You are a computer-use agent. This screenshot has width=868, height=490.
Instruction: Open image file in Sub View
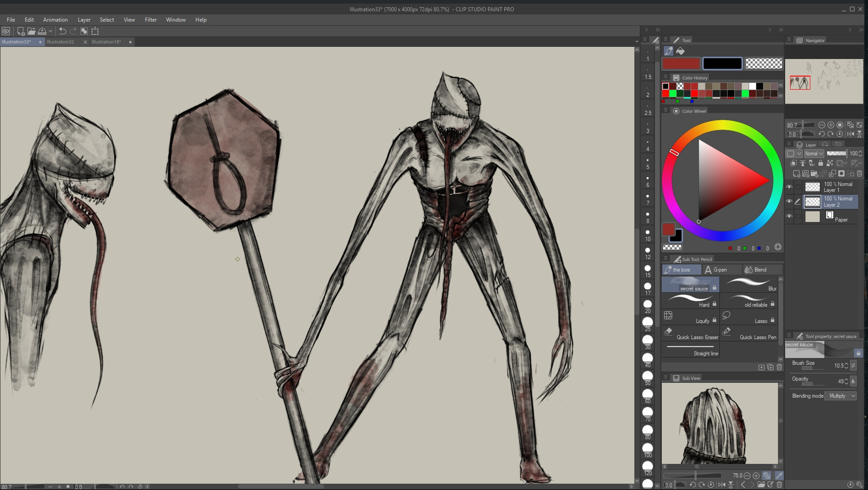pos(761,485)
